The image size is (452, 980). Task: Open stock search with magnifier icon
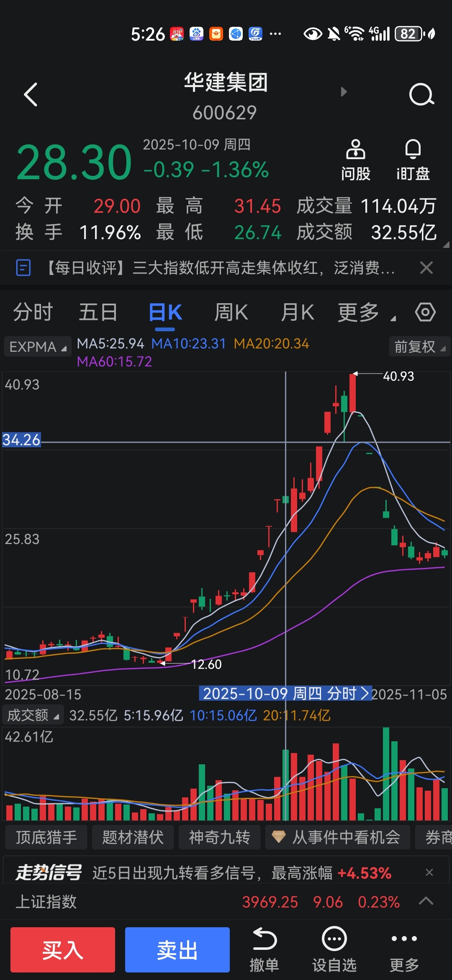point(421,94)
